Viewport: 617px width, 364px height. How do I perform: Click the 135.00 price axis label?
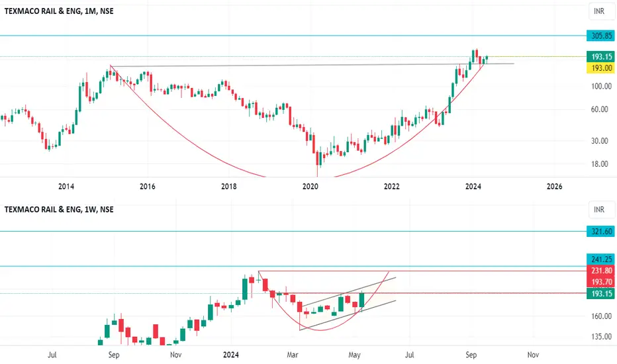coord(601,336)
